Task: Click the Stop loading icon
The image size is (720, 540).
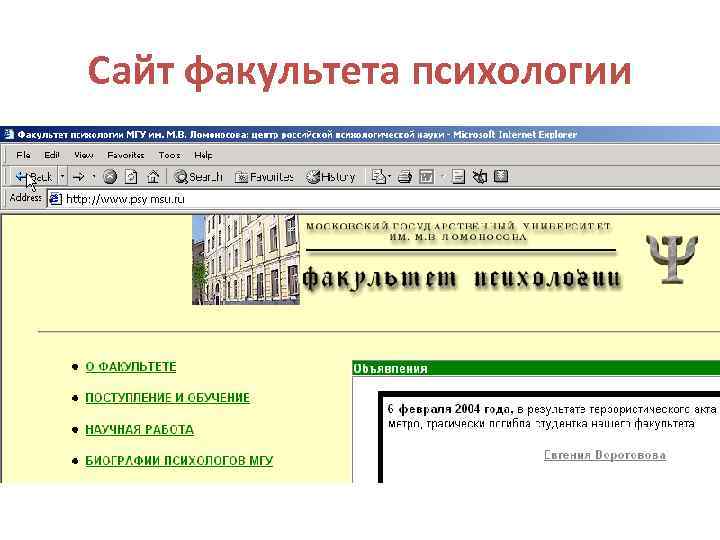Action: coord(110,177)
